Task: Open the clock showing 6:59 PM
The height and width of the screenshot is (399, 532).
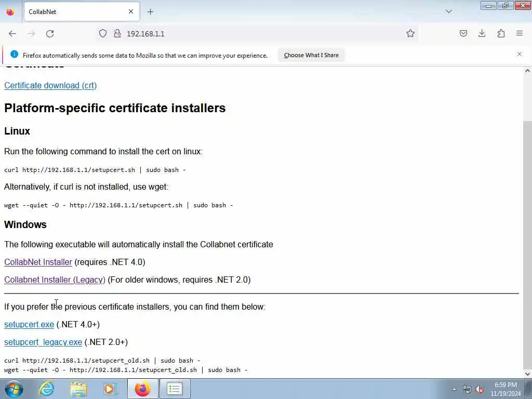Action: pyautogui.click(x=506, y=389)
